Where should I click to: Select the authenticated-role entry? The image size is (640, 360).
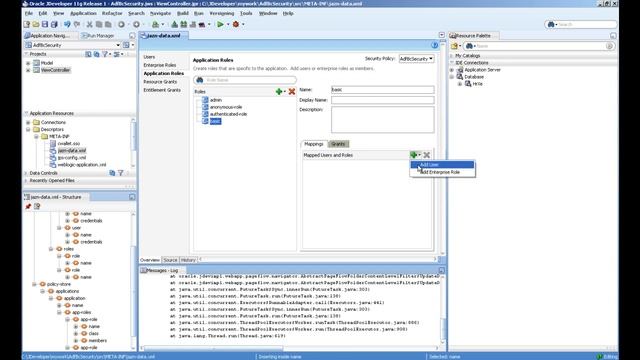tap(228, 114)
